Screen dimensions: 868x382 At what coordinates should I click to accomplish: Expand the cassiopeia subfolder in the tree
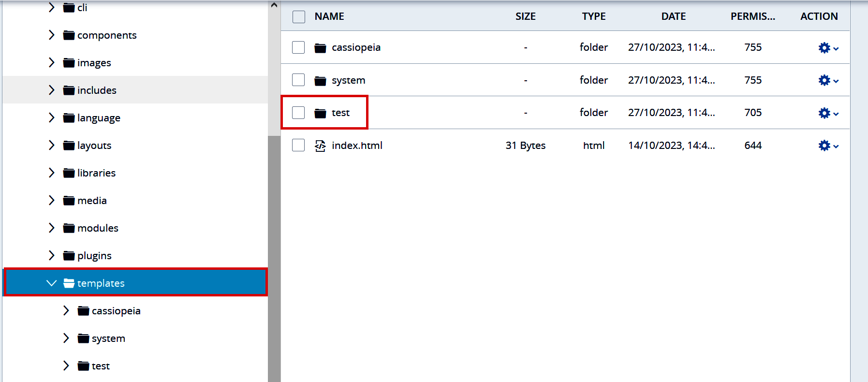[66, 310]
